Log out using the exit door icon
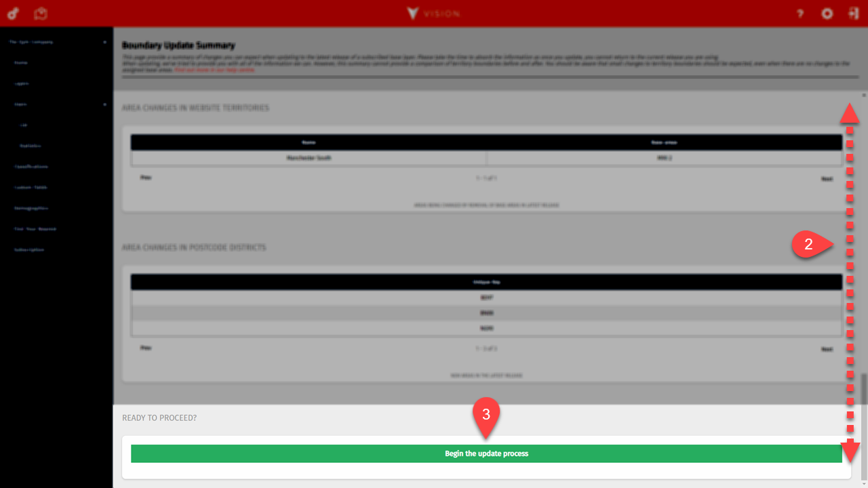The image size is (868, 488). (853, 14)
